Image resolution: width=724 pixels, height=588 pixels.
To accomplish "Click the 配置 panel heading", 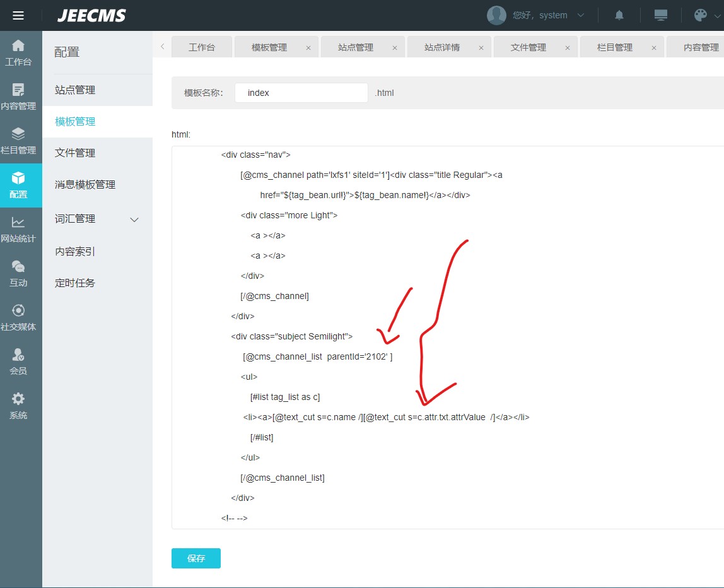I will [x=67, y=52].
